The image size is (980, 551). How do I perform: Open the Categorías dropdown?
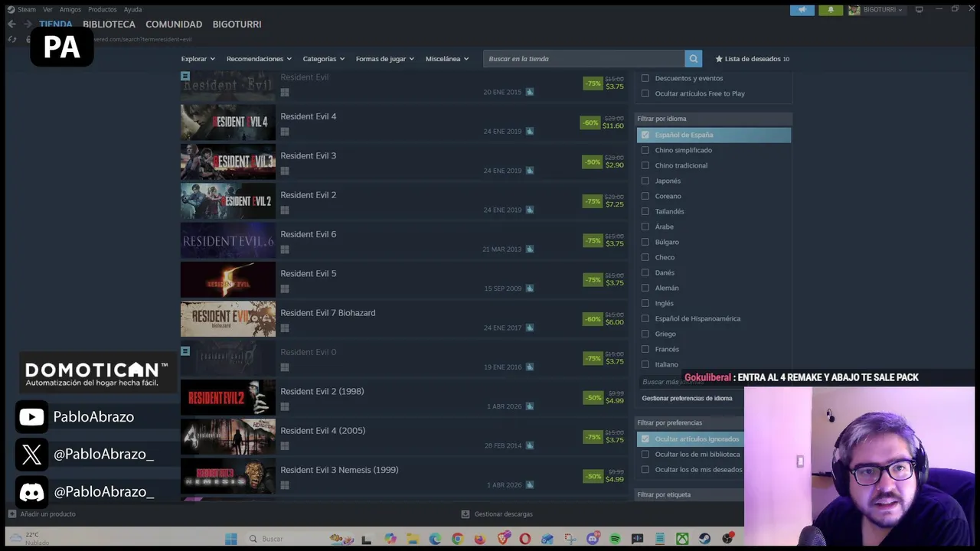(x=323, y=59)
